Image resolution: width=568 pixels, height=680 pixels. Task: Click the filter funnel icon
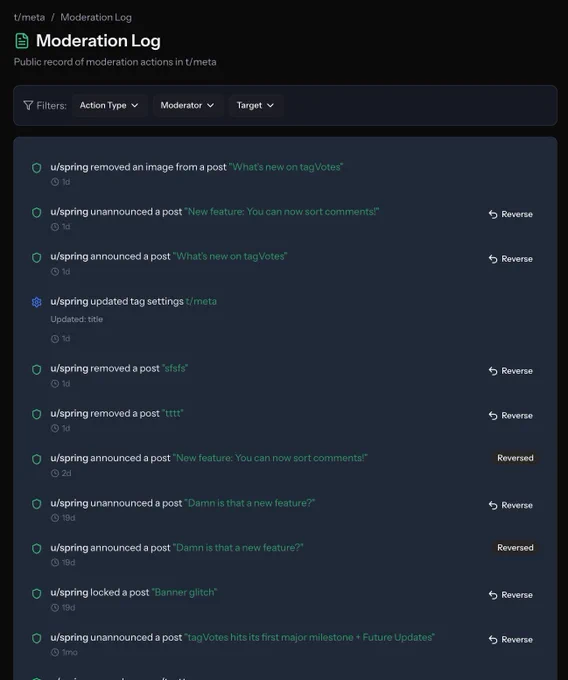[x=28, y=105]
